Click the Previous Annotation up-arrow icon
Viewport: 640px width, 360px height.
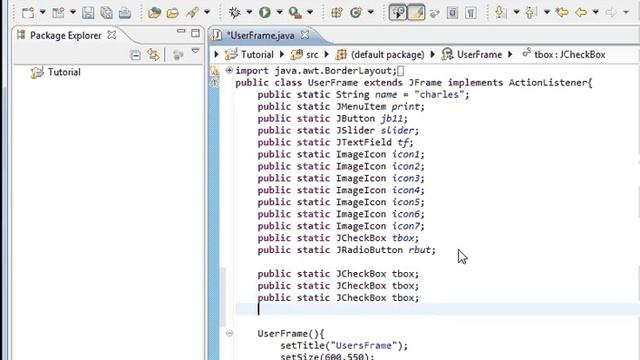530,13
